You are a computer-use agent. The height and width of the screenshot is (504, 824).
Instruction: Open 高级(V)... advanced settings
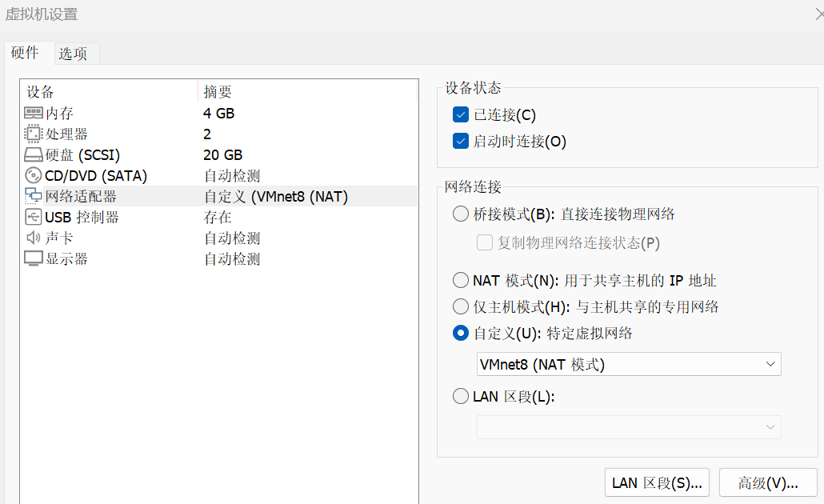pos(767,482)
